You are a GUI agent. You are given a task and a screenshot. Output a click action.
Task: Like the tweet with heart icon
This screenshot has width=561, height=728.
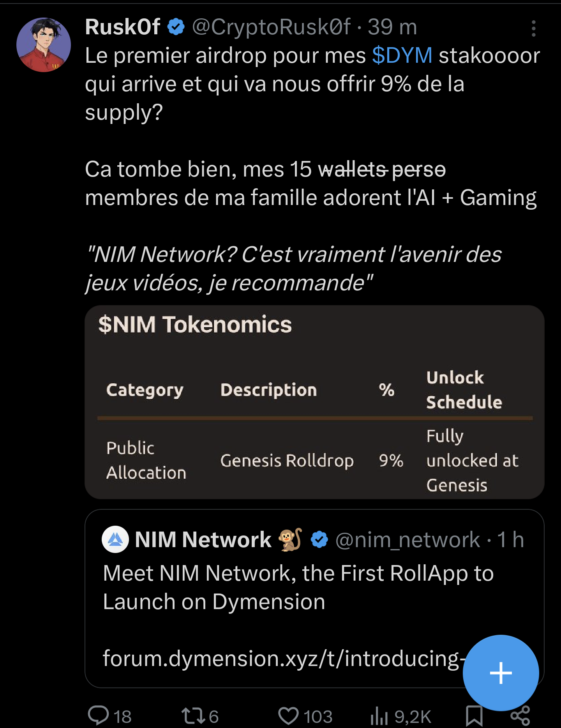click(288, 716)
